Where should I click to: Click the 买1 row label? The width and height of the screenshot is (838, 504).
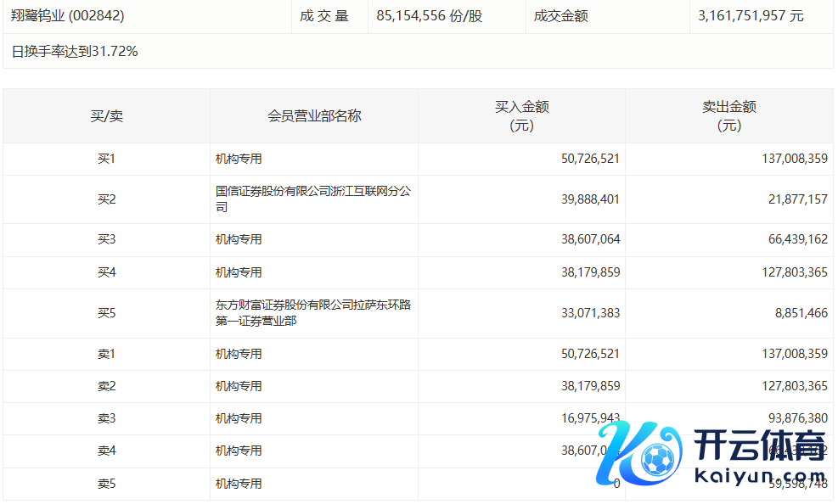click(x=106, y=159)
